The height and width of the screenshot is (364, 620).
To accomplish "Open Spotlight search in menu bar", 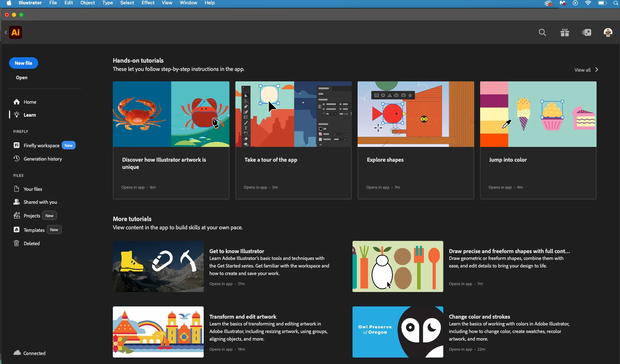I will [x=616, y=3].
